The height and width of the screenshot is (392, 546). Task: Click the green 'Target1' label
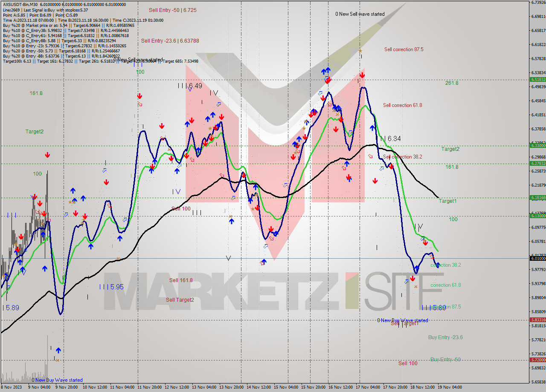pos(447,201)
